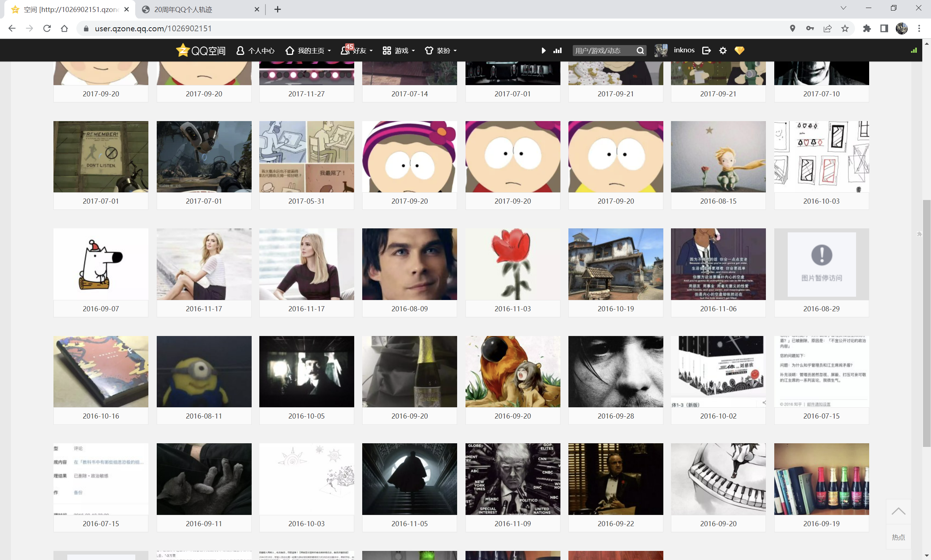The height and width of the screenshot is (560, 931).
Task: Expand the 游戏 dropdown menu
Action: pos(399,51)
